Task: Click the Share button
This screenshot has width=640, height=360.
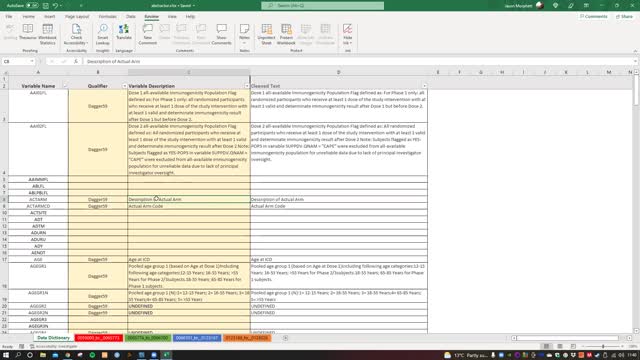Action: point(624,17)
